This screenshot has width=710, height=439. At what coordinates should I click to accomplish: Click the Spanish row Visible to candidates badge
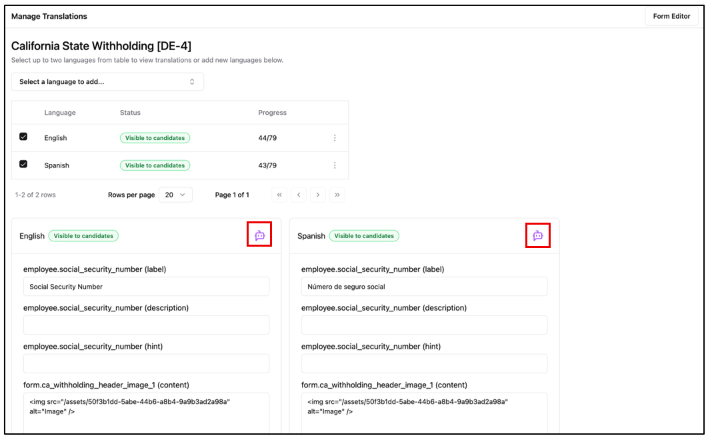155,166
